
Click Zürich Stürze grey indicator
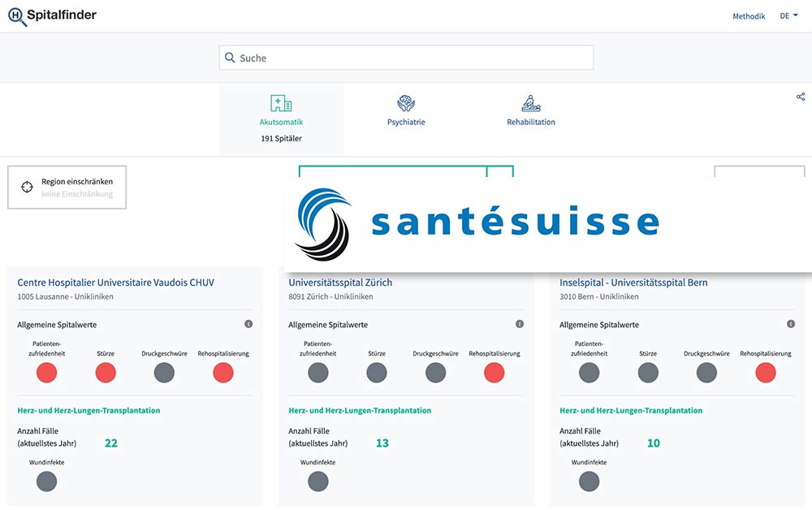coord(377,373)
